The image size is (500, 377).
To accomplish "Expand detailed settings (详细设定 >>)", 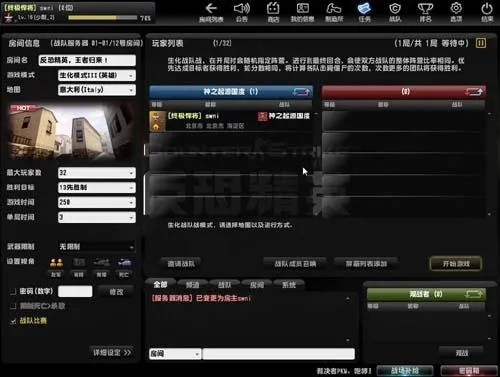I will (112, 352).
